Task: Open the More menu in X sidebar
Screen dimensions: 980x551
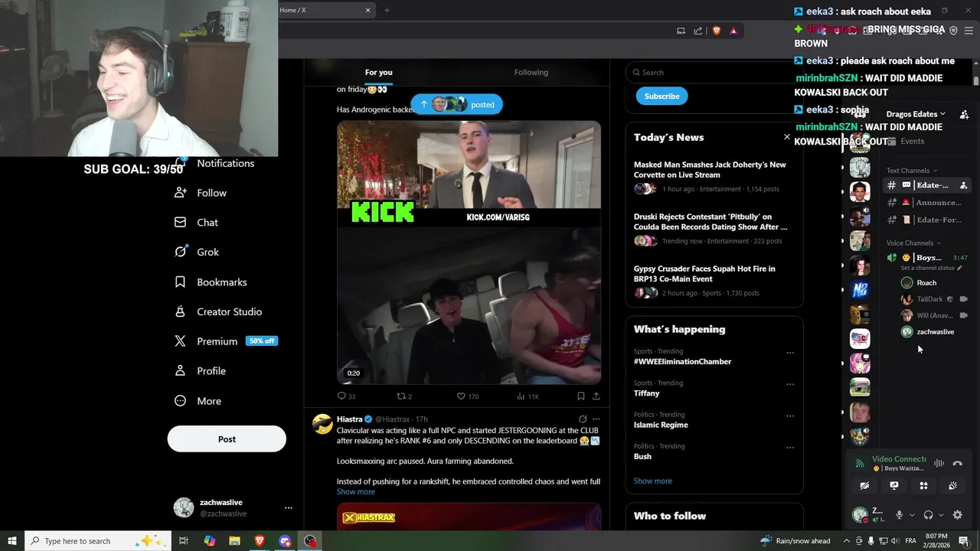Action: tap(198, 401)
